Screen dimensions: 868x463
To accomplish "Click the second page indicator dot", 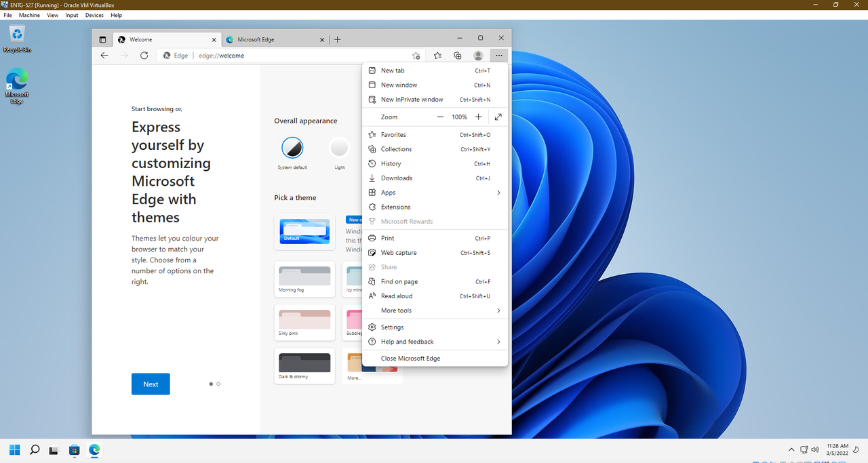I will [218, 384].
